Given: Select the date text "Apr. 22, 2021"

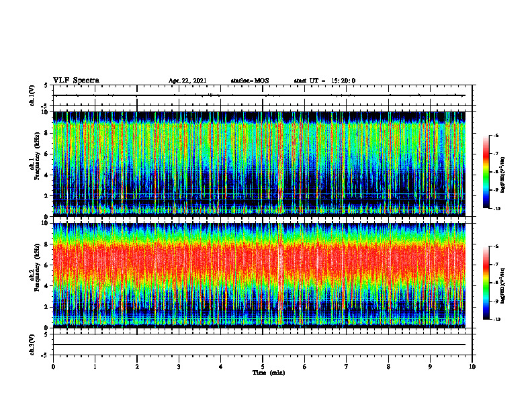Looking at the screenshot, I should pos(187,81).
